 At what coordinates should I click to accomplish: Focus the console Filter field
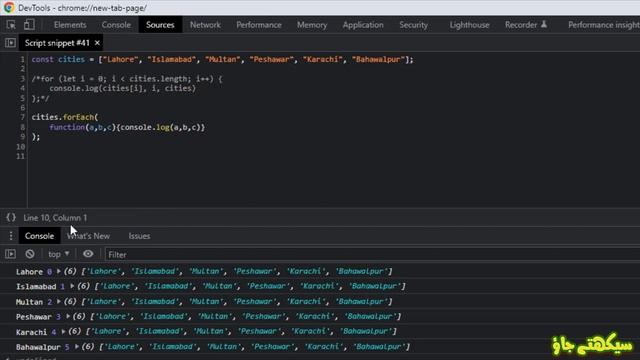point(372,254)
